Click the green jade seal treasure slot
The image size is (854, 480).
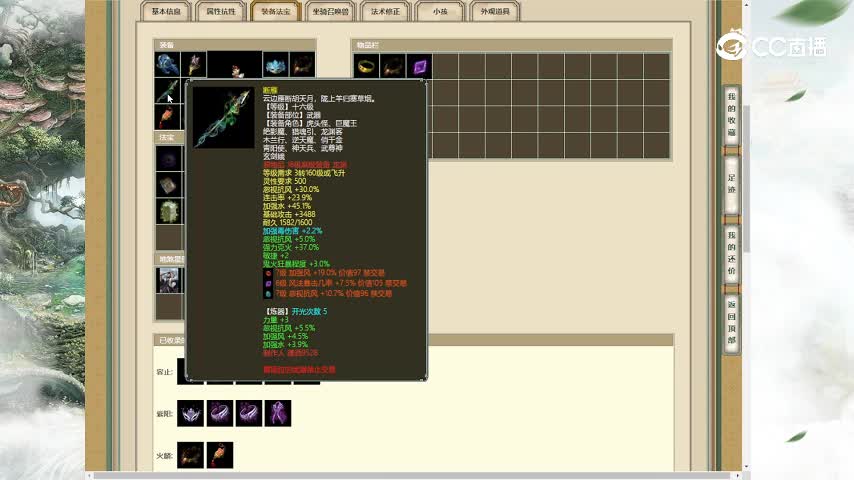tap(169, 211)
